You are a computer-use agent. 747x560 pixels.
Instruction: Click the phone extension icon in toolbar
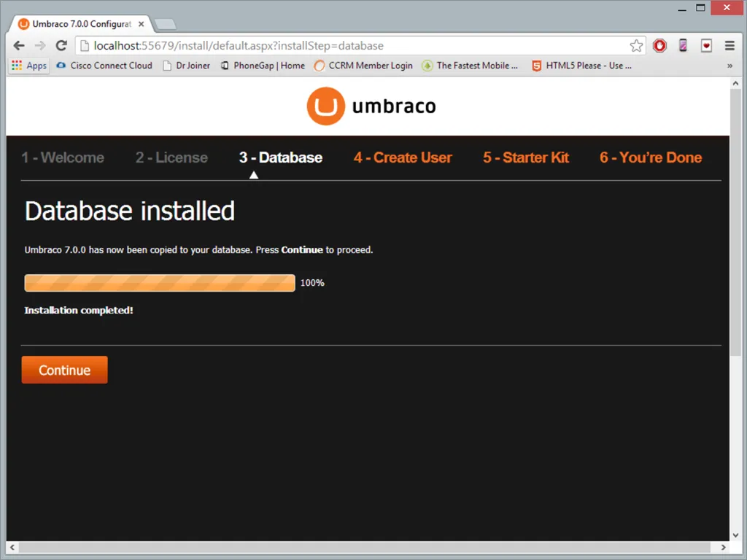point(683,46)
